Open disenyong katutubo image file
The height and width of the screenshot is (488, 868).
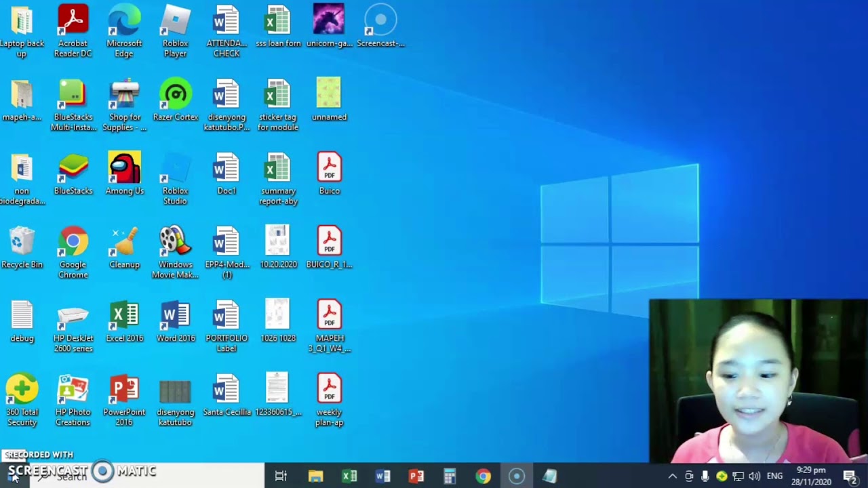coord(175,403)
